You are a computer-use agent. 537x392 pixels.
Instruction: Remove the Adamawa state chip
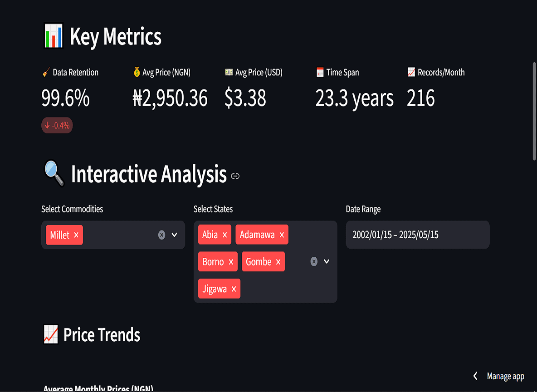pyautogui.click(x=282, y=235)
